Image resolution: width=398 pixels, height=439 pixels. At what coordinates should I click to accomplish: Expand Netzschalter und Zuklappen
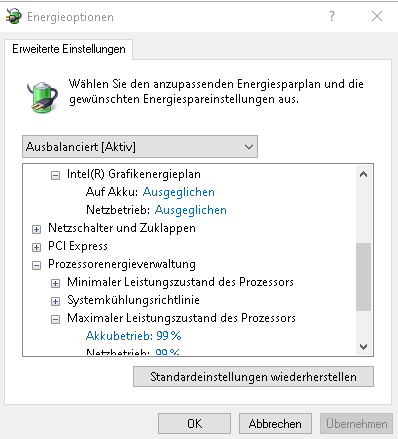coord(36,229)
